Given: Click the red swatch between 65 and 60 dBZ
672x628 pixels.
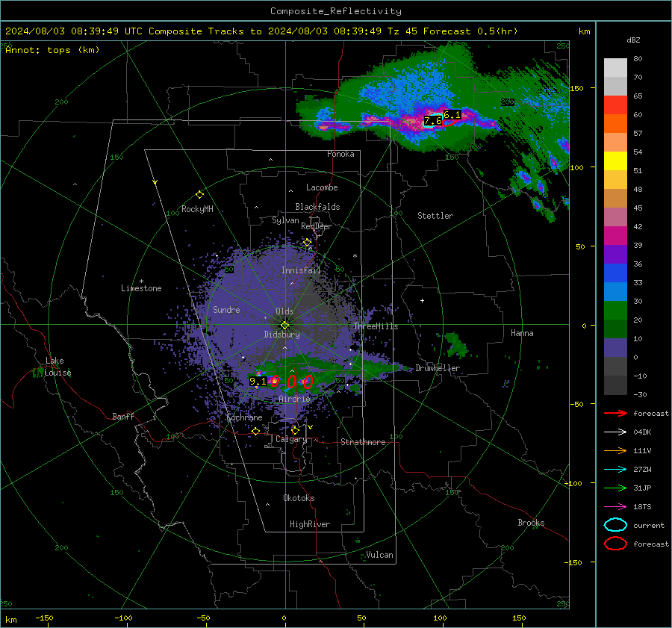Looking at the screenshot, I should (x=615, y=105).
